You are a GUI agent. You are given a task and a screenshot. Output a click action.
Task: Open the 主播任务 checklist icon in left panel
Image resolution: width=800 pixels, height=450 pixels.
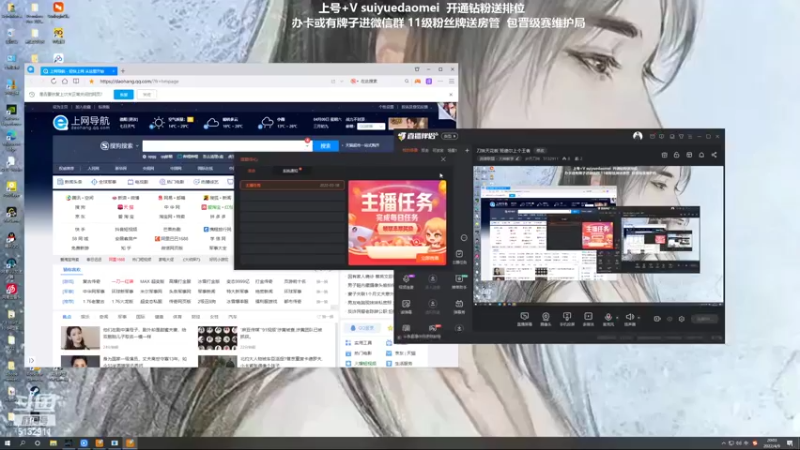click(459, 256)
